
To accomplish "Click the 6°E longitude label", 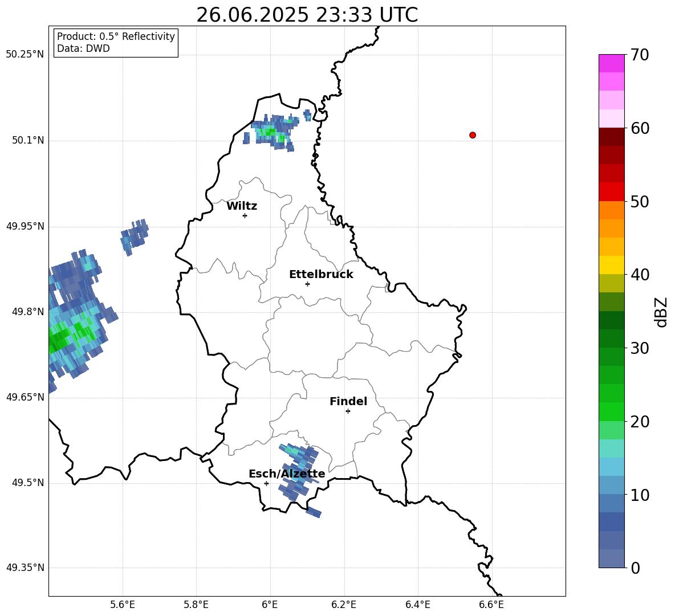I will 270,605.
